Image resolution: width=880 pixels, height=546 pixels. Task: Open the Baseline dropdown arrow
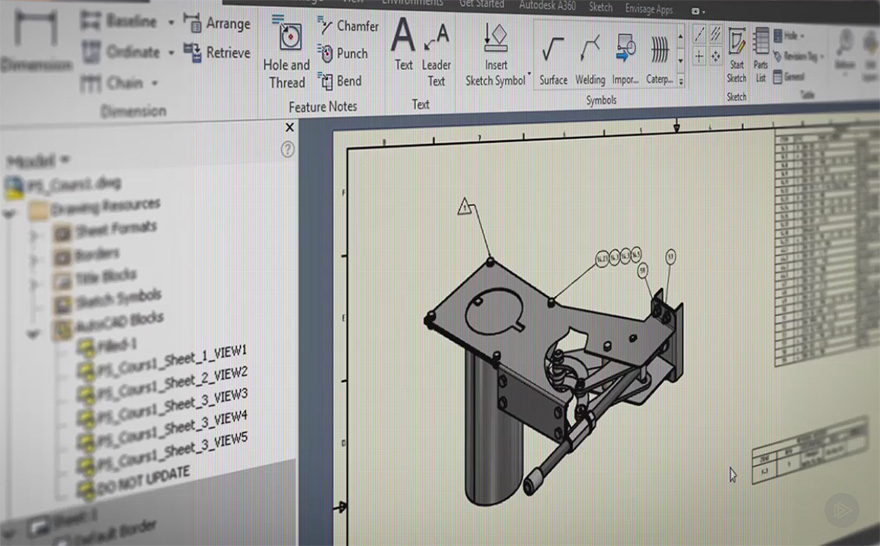click(171, 22)
